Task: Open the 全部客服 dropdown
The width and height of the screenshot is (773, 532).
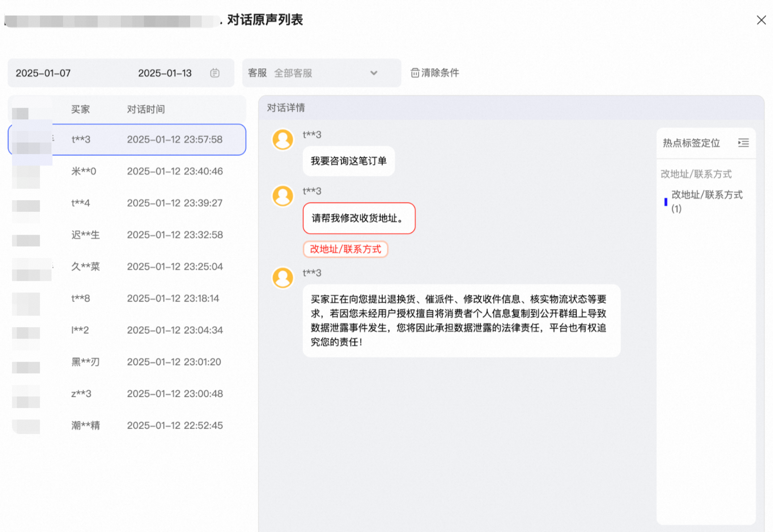Action: (322, 73)
